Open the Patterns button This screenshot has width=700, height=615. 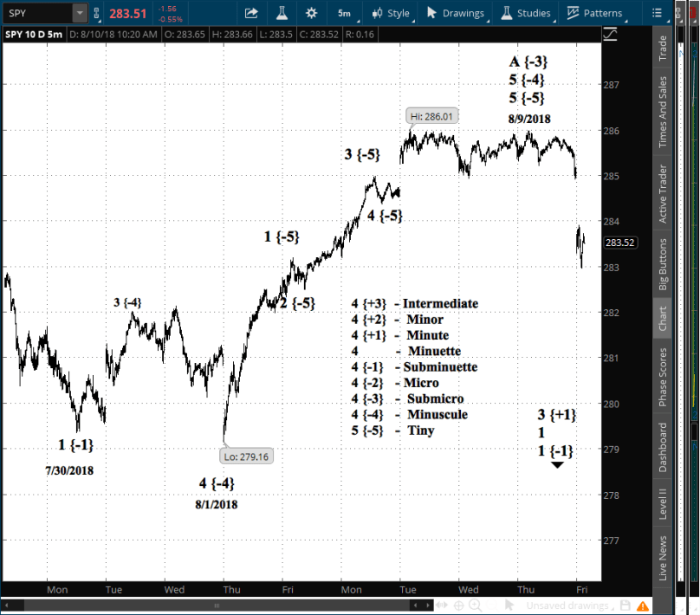tap(595, 13)
